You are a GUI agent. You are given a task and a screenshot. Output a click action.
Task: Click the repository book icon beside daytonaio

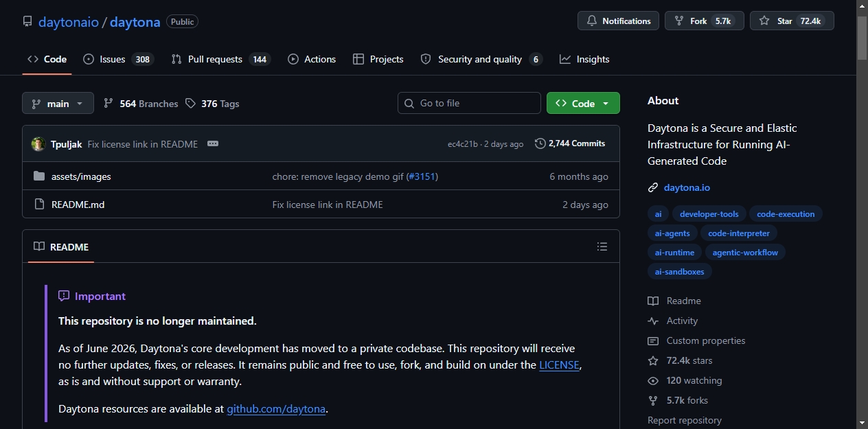(27, 21)
